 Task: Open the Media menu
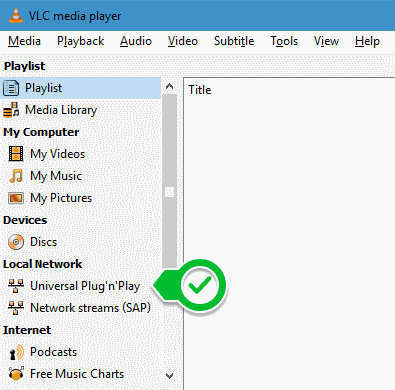pyautogui.click(x=24, y=41)
